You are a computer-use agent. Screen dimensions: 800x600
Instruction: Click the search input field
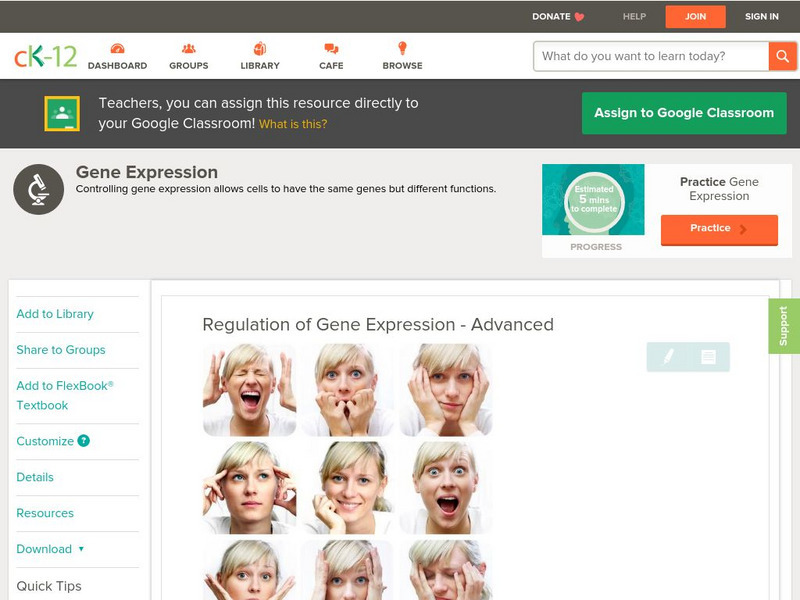click(x=645, y=56)
